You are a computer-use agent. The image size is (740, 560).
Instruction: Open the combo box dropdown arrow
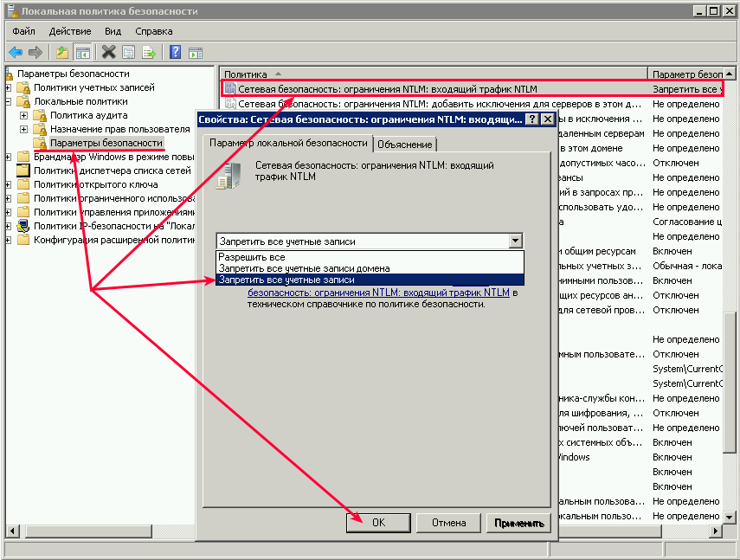pyautogui.click(x=516, y=241)
